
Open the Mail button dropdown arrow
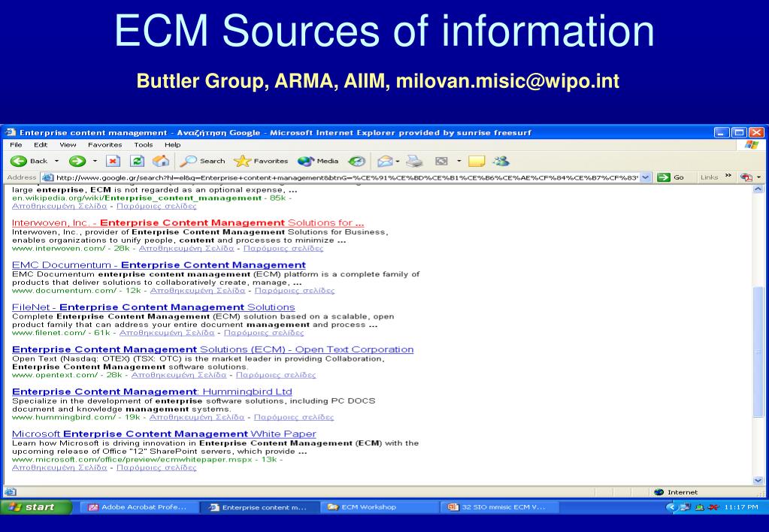pos(397,161)
